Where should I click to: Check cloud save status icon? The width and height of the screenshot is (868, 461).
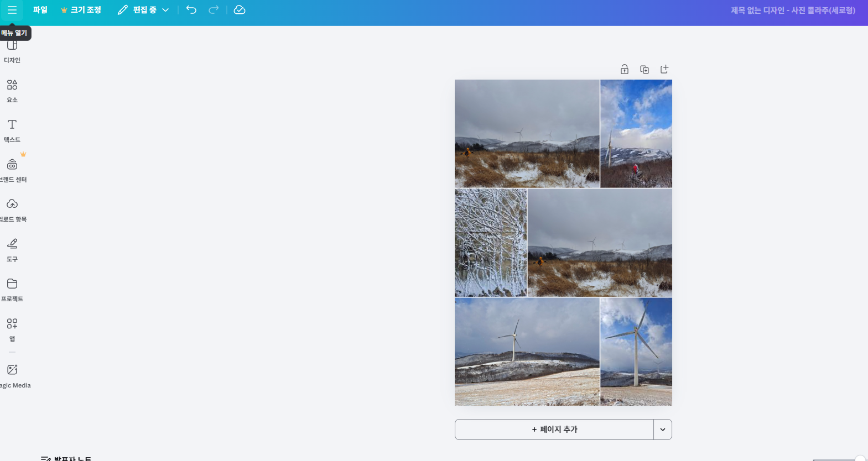point(240,10)
